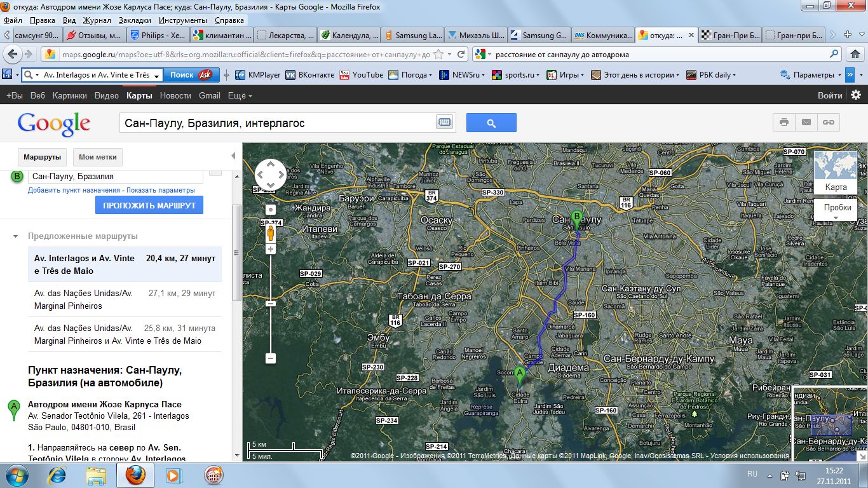Open KMPlayer toolbar shortcut

click(258, 75)
